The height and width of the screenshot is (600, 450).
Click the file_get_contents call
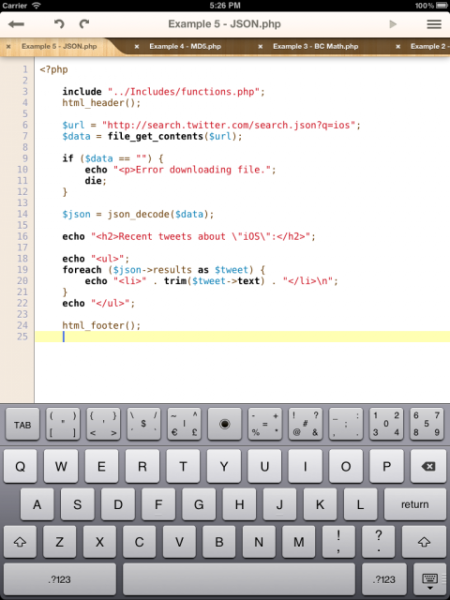pos(174,136)
